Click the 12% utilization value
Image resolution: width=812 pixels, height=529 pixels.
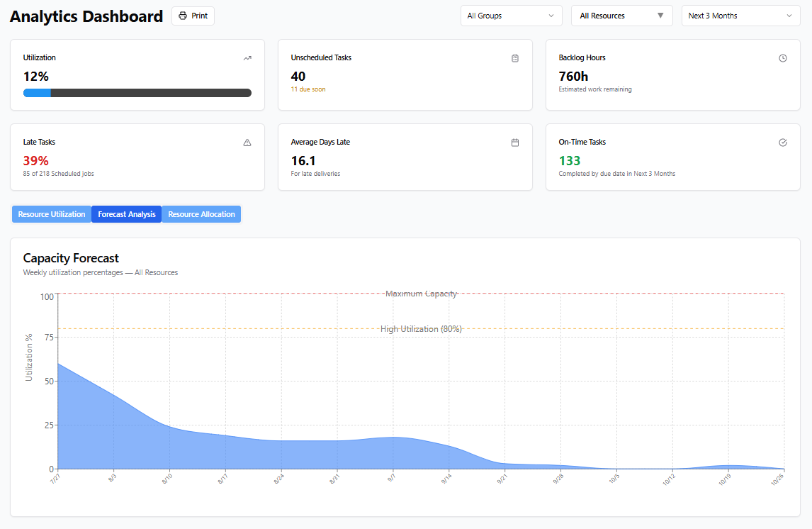click(35, 76)
